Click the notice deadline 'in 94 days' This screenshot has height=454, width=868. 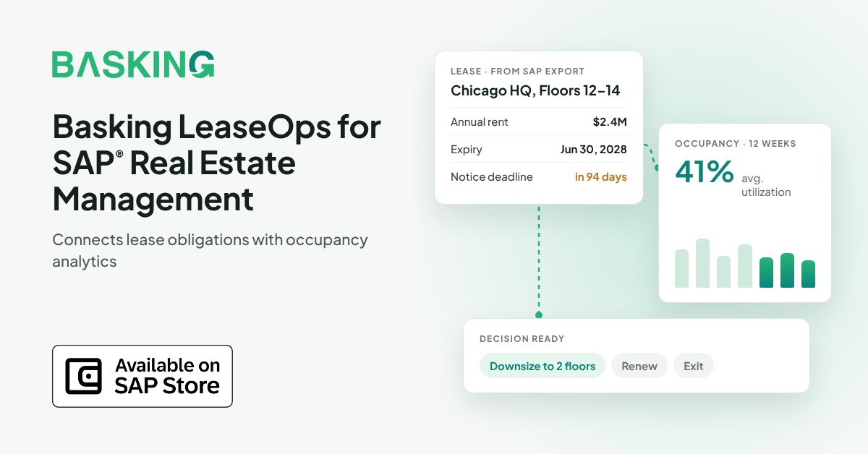pyautogui.click(x=601, y=177)
